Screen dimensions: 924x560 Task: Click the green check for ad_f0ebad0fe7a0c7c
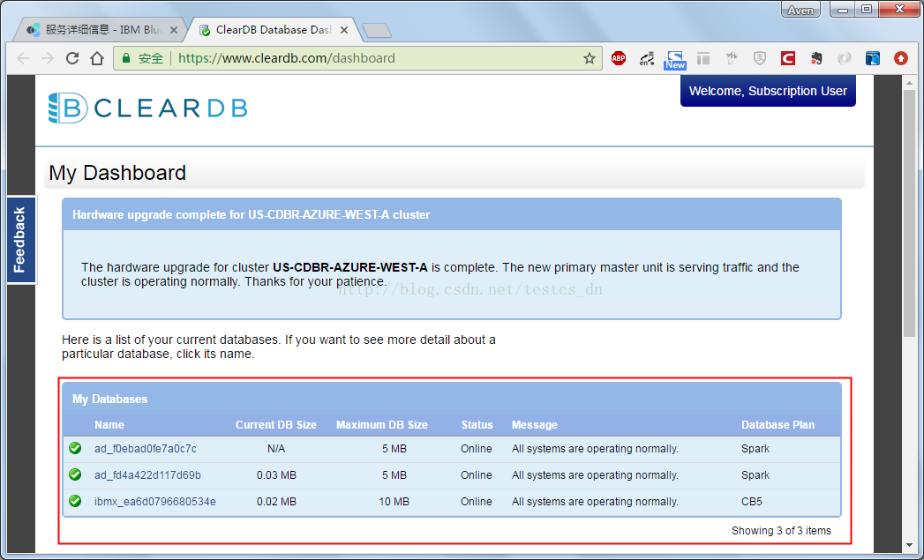(75, 448)
